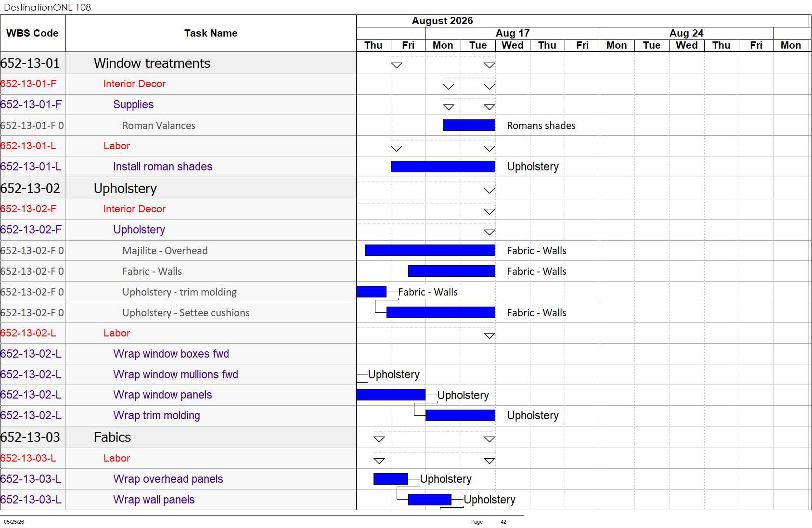Image resolution: width=812 pixels, height=528 pixels.
Task: Click the Wrap wall panels task name
Action: pyautogui.click(x=154, y=500)
